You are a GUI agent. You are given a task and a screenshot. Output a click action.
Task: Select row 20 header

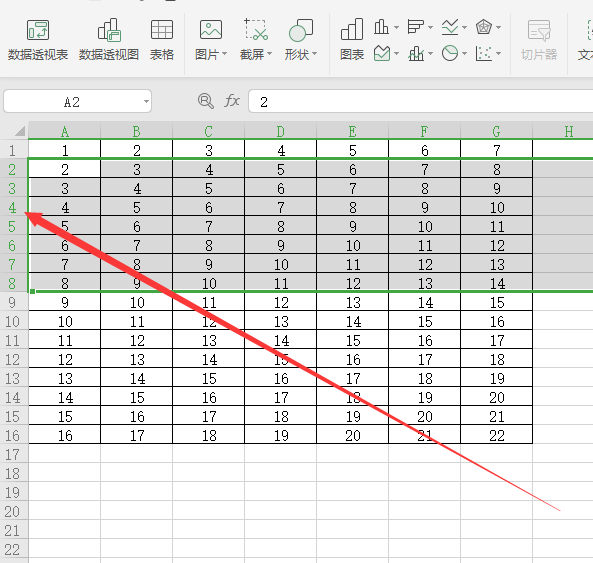click(x=14, y=510)
